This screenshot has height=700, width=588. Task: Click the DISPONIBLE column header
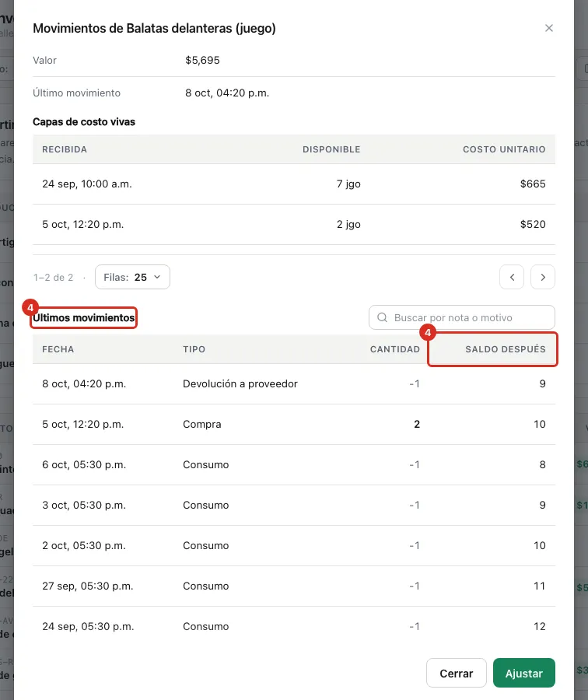331,149
